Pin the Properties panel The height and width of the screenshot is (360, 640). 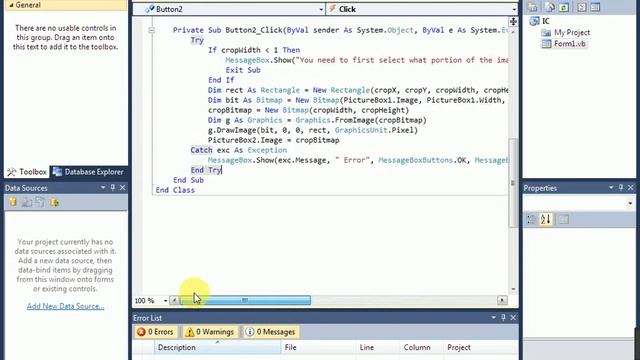click(x=621, y=188)
